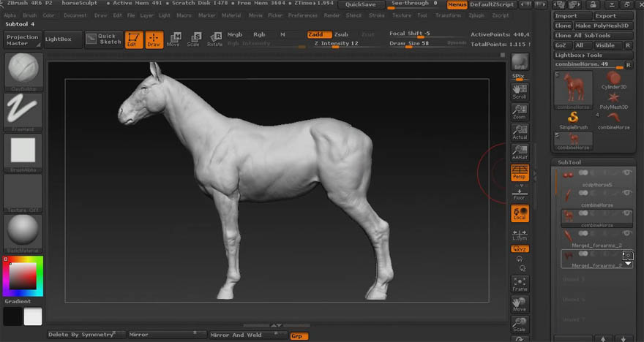Image resolution: width=644 pixels, height=342 pixels.
Task: Click the GoZ button
Action: (561, 45)
